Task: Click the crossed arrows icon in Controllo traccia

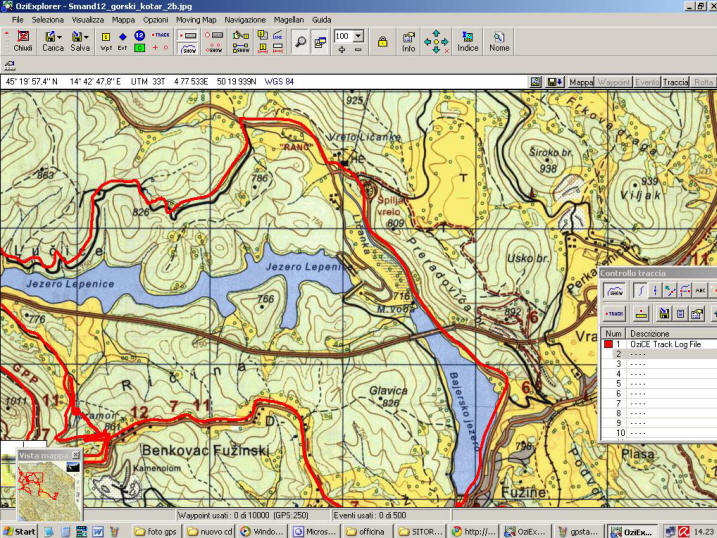Action: pos(670,291)
